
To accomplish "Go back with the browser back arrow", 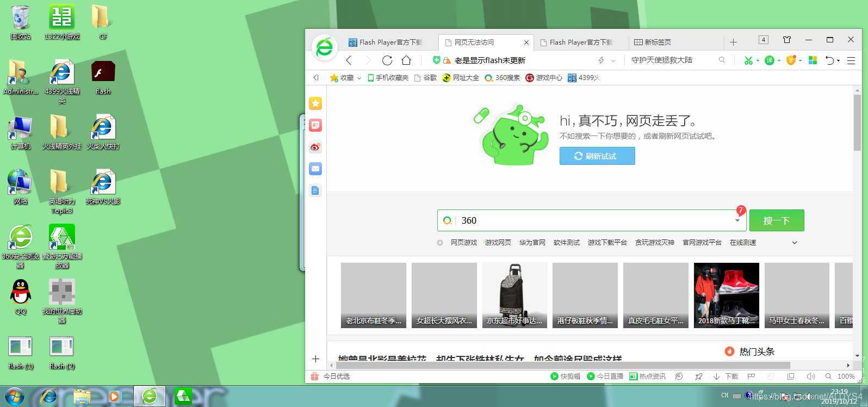I will (349, 60).
